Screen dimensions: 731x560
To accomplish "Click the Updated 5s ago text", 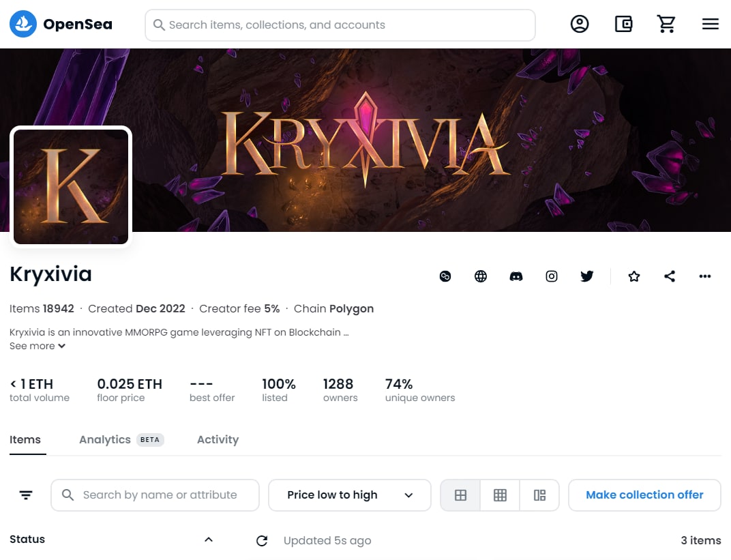I will [x=327, y=541].
